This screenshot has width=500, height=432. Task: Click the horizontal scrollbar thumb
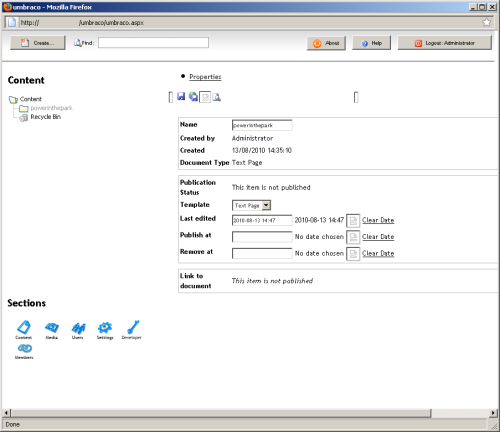click(221, 413)
